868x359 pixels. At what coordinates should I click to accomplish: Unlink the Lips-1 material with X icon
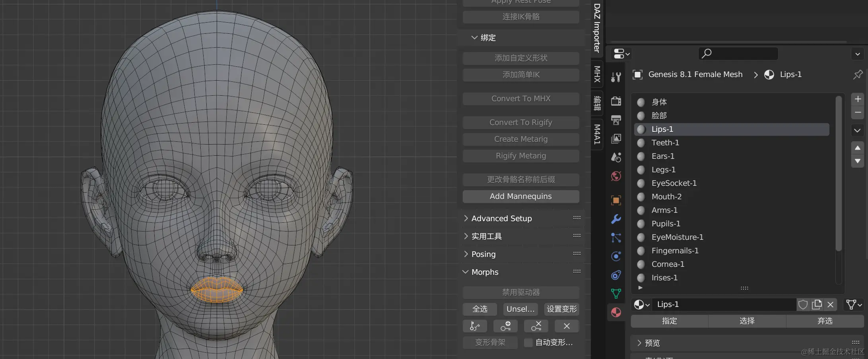pos(830,305)
